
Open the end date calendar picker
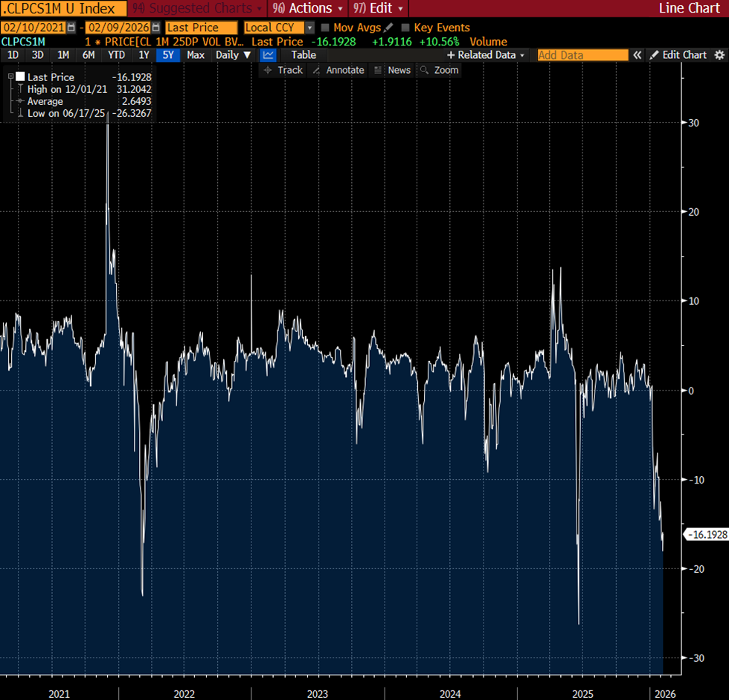[x=155, y=28]
